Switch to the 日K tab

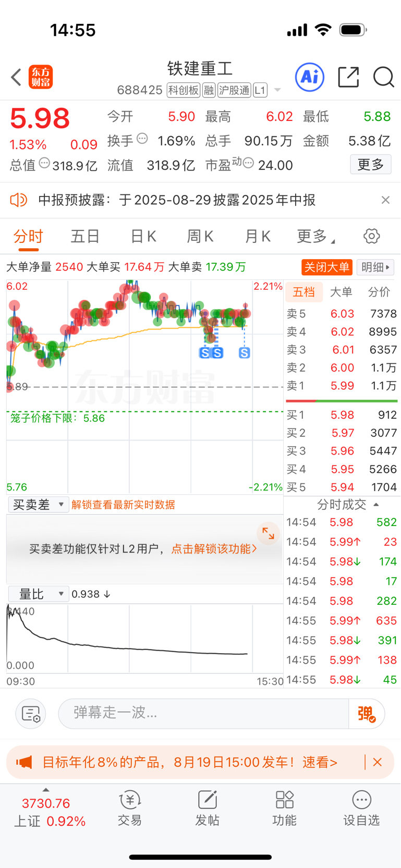143,236
